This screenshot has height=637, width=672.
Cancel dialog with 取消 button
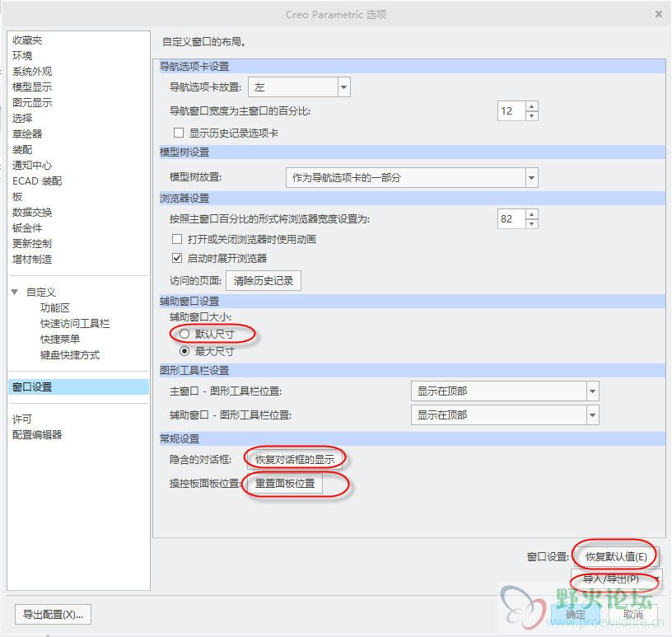click(633, 614)
